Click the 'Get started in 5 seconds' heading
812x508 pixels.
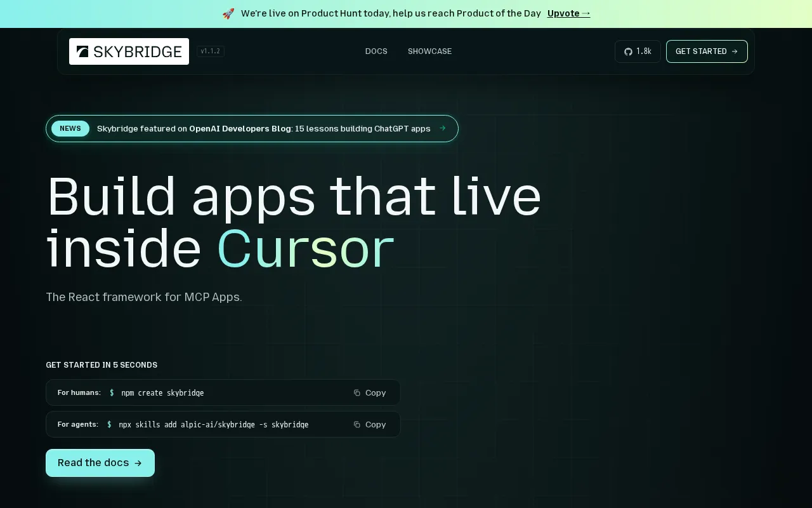coord(101,365)
